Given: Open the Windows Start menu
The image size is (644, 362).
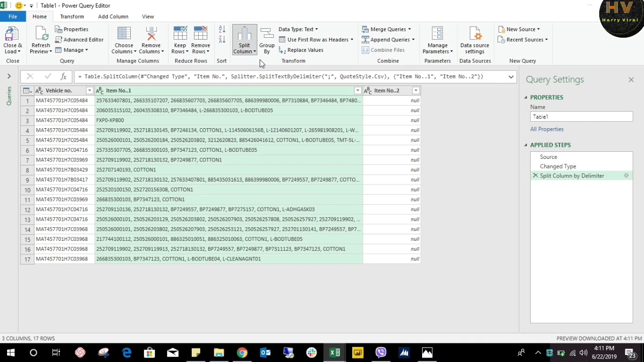Looking at the screenshot, I should pyautogui.click(x=11, y=353).
